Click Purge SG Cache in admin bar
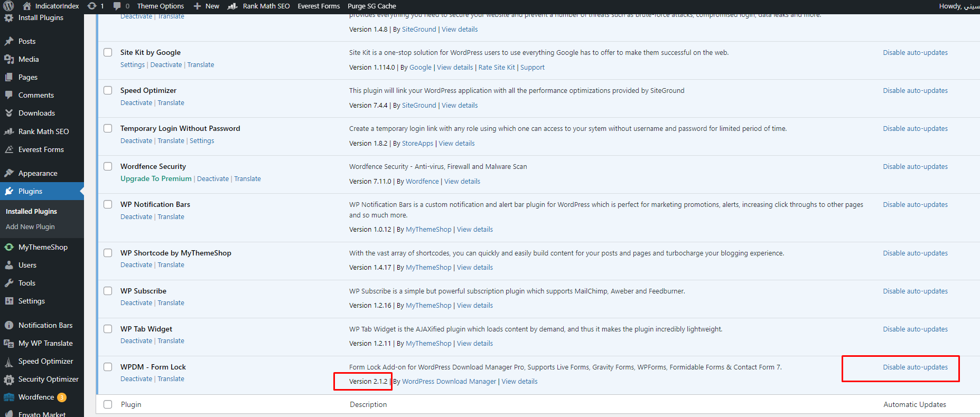The width and height of the screenshot is (980, 417). [372, 6]
